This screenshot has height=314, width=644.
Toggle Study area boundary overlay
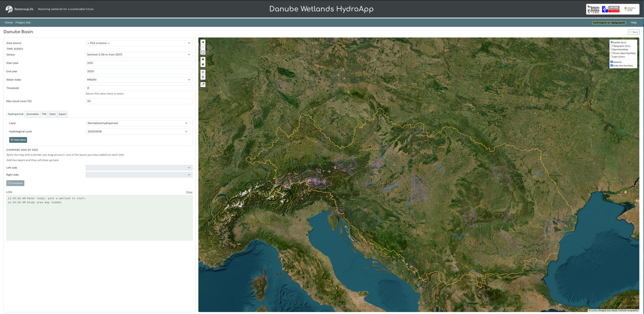click(x=611, y=65)
